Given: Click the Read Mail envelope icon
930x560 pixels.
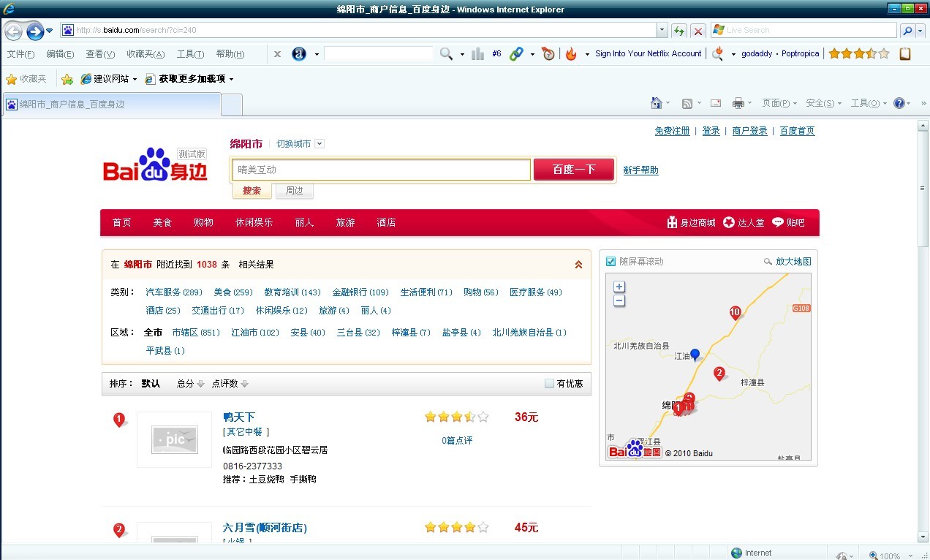Looking at the screenshot, I should pos(716,103).
